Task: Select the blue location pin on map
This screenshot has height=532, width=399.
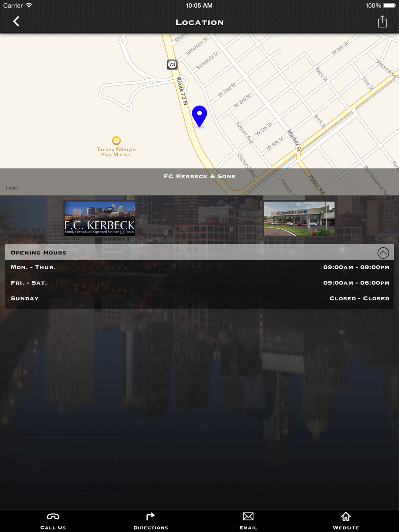Action: point(199,116)
